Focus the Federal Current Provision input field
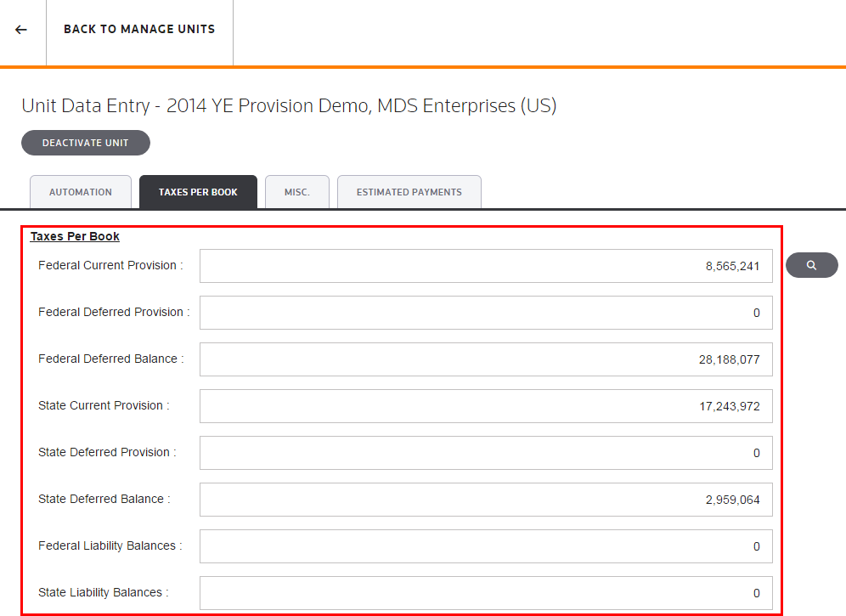Screen dimensions: 846x616 [486, 266]
